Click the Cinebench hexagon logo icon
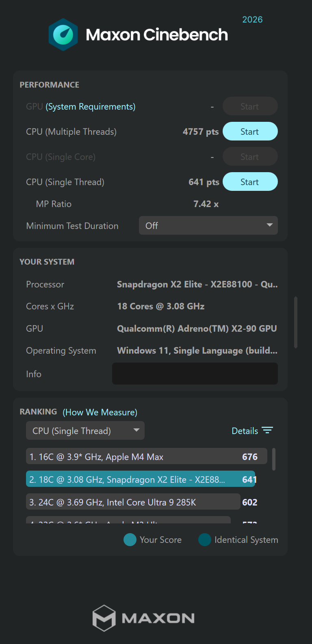The width and height of the screenshot is (312, 644). [63, 35]
